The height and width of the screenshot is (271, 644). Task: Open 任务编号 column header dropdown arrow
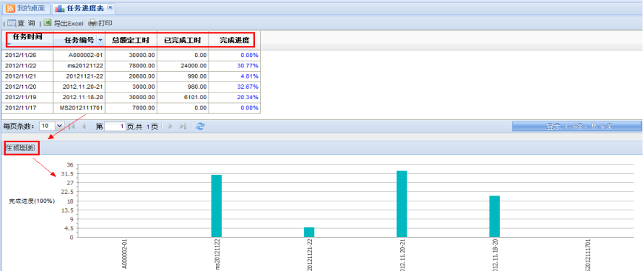coord(101,40)
